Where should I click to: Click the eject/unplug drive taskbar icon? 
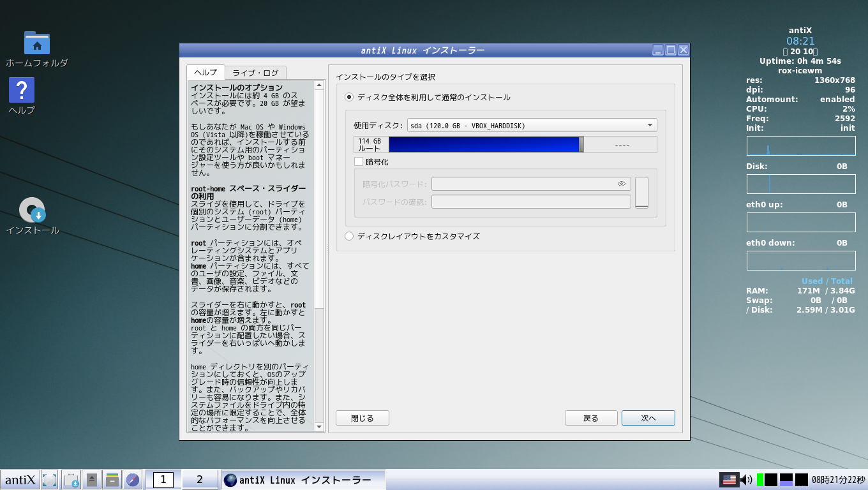click(92, 480)
